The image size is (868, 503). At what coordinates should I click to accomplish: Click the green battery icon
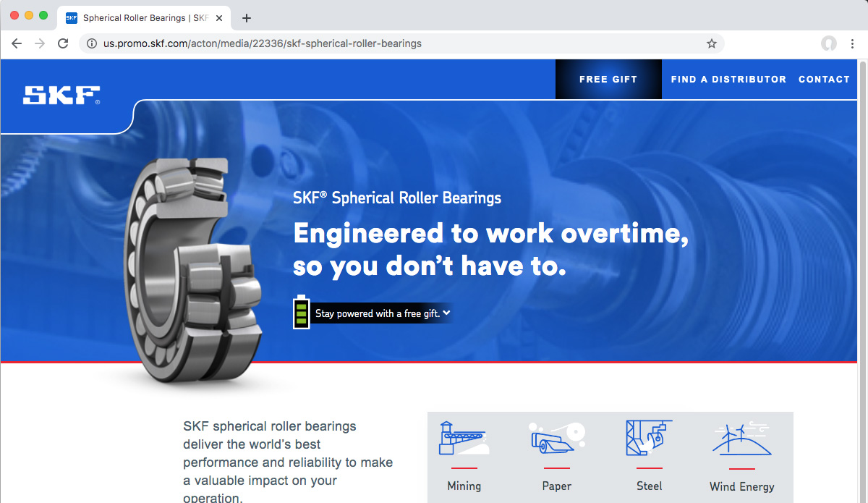301,312
